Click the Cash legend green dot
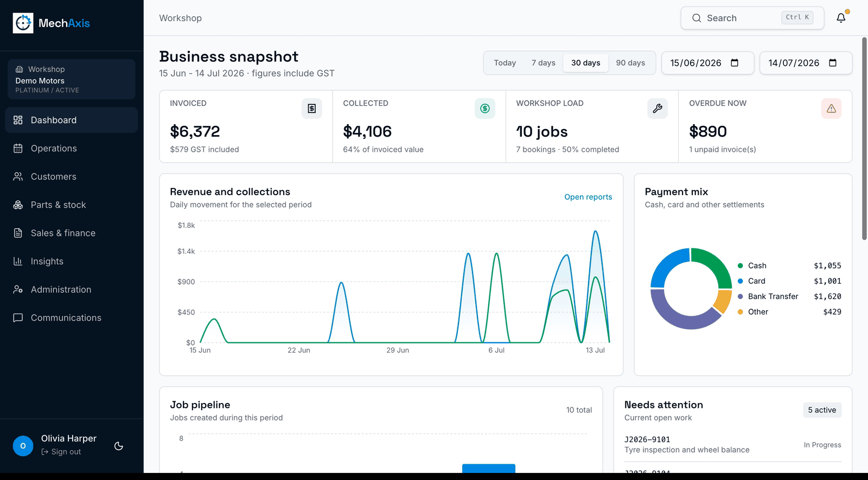Screen dimensions: 868x480 (740, 266)
